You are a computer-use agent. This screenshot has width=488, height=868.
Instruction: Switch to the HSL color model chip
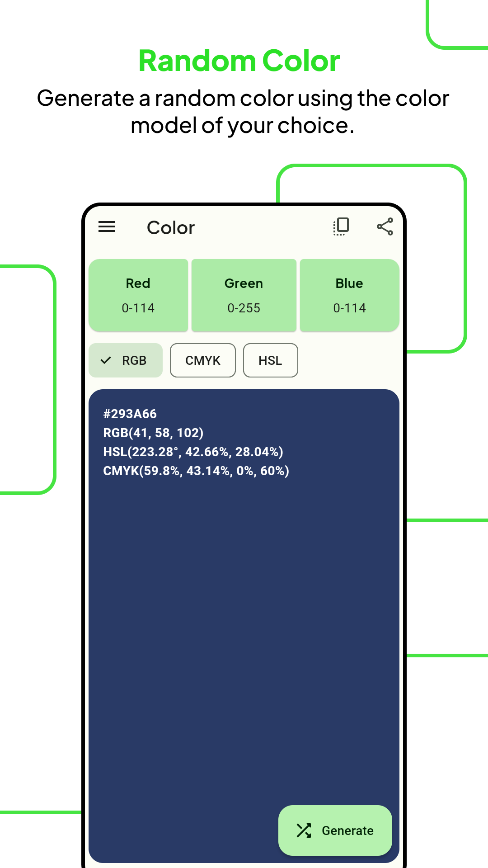[271, 360]
